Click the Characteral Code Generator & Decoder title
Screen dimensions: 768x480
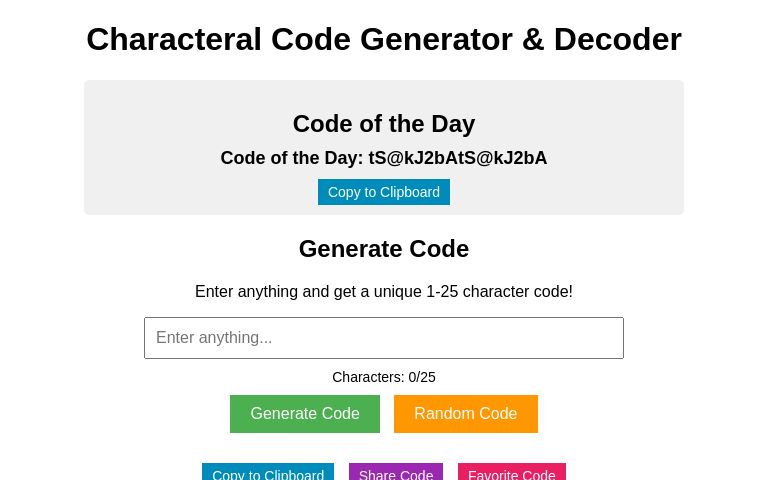click(x=384, y=39)
